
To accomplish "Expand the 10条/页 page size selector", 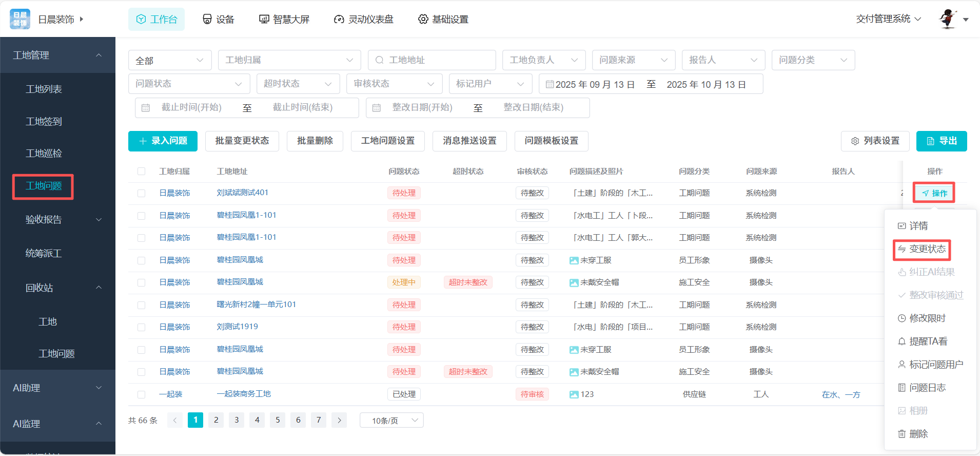I will [391, 421].
